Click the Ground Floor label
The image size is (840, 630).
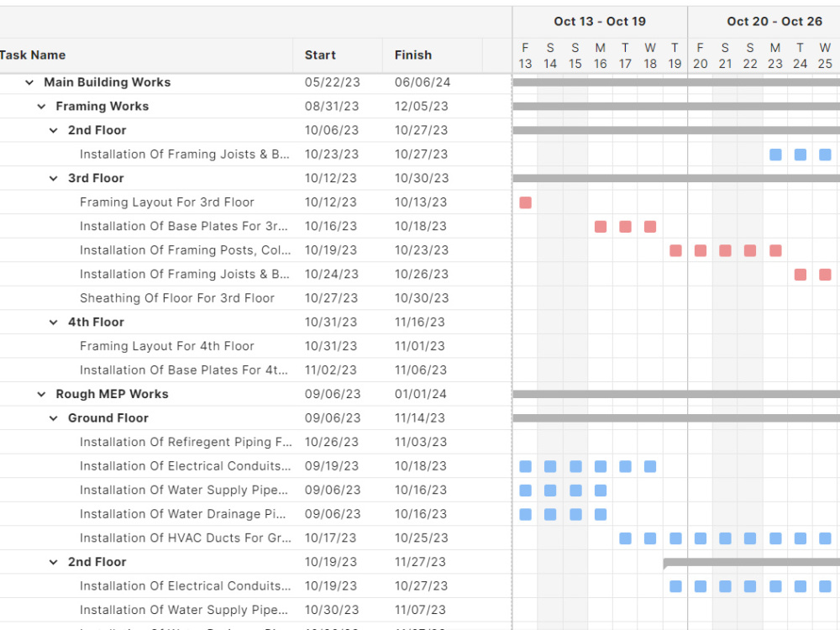108,418
